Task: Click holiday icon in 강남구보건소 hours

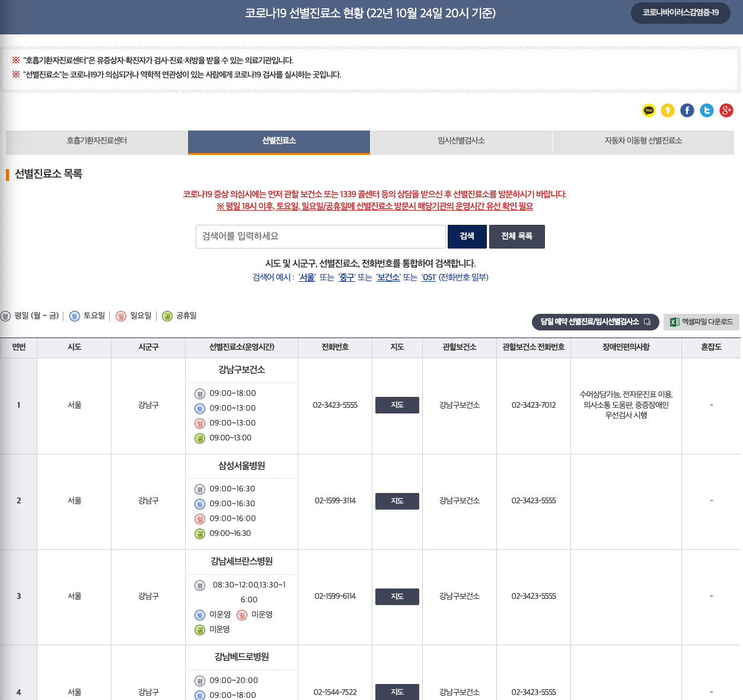Action: coord(200,438)
